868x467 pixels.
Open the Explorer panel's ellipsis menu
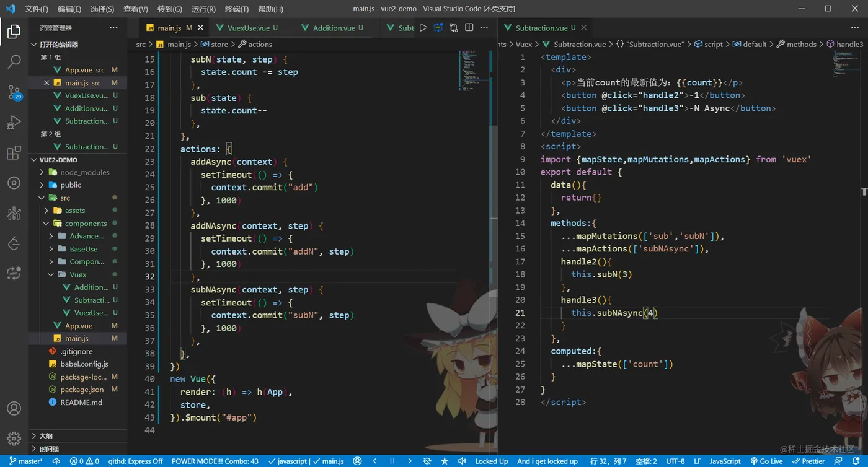[113, 27]
